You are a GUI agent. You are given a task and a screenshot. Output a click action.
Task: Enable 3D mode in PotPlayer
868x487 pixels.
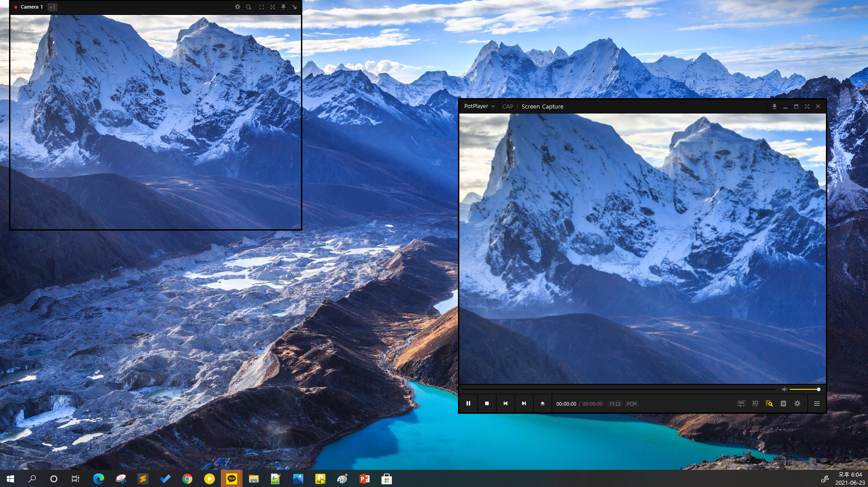[x=755, y=403]
